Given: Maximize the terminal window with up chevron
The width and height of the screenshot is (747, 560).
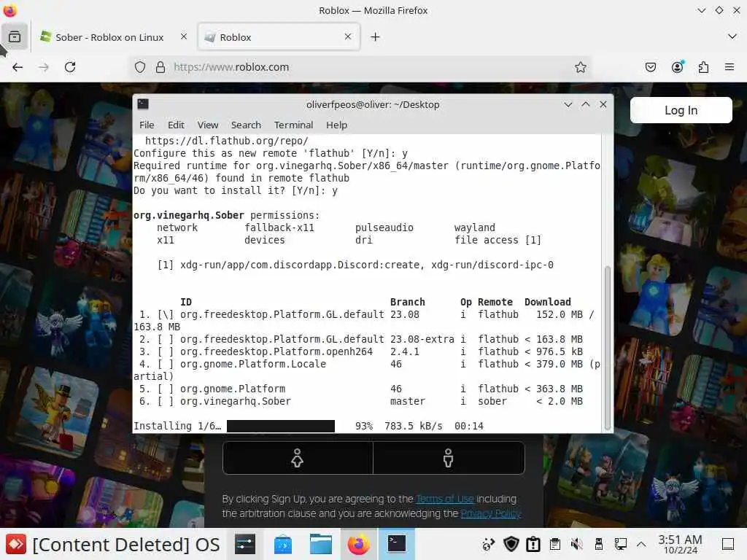Looking at the screenshot, I should click(586, 104).
